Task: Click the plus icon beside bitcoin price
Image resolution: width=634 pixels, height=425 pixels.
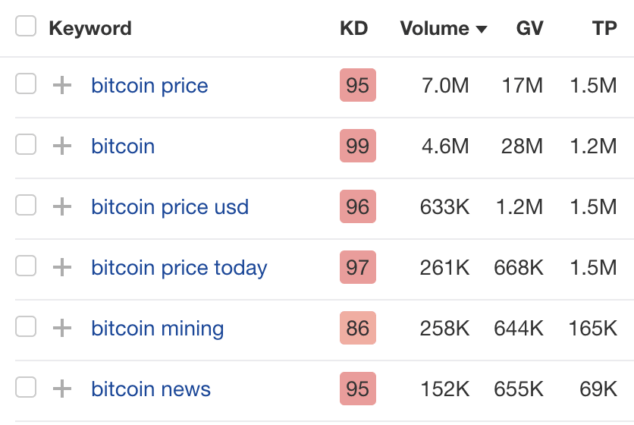Action: pyautogui.click(x=62, y=86)
